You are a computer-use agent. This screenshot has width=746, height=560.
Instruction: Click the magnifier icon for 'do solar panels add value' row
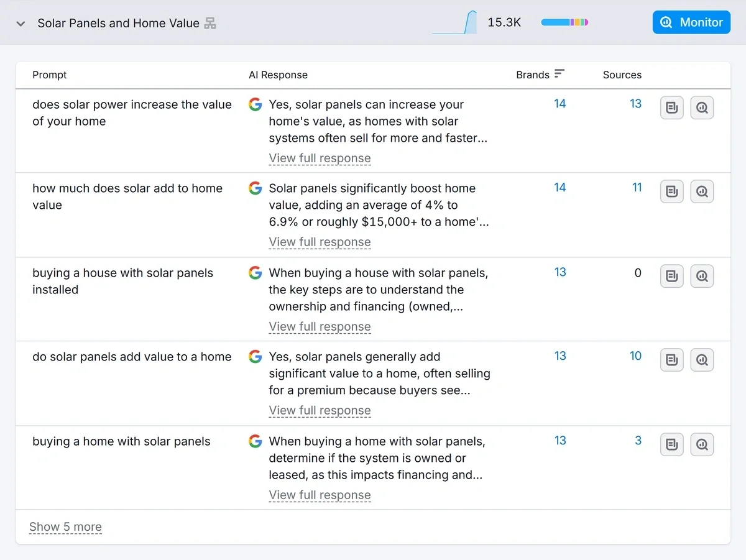[702, 360]
